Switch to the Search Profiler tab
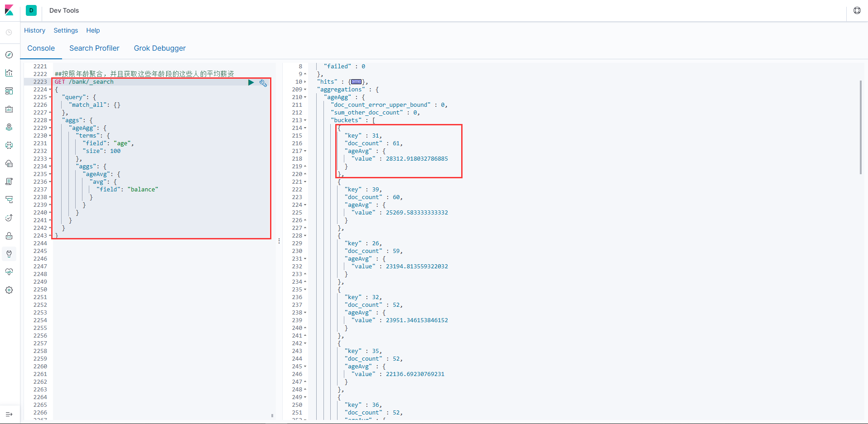Screen dimensions: 868x424 click(94, 48)
